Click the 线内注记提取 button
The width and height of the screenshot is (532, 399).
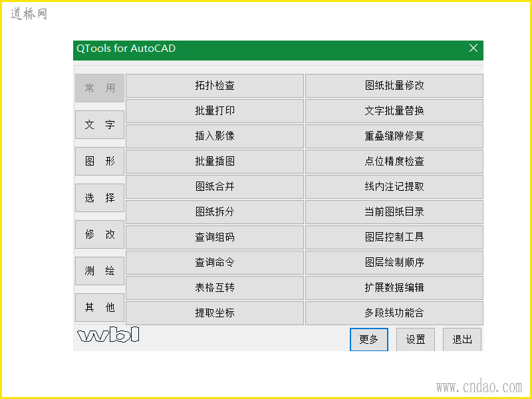coord(394,187)
